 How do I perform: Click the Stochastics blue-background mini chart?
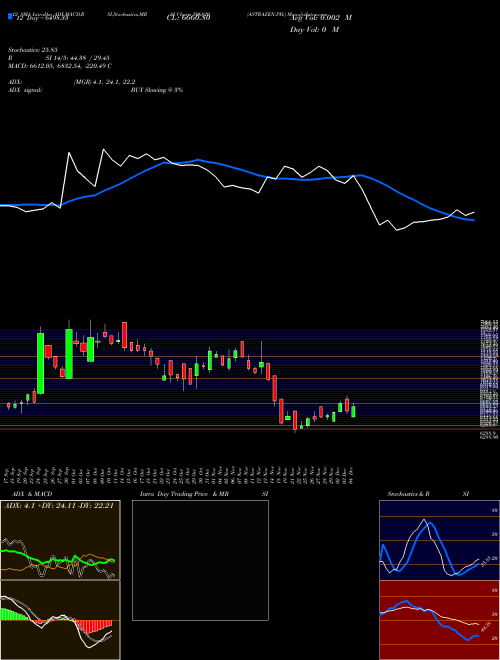439,540
